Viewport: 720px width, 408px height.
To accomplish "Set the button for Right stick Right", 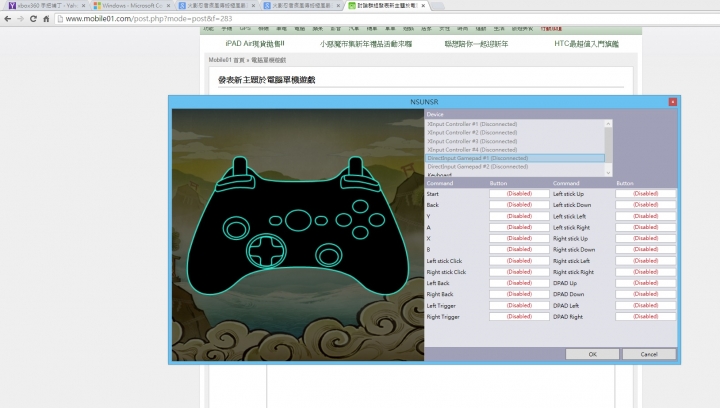I will coord(646,272).
